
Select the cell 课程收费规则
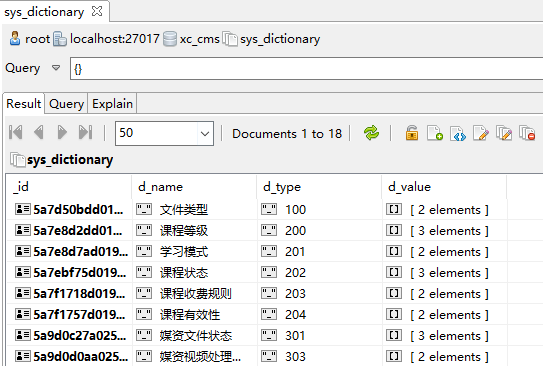(x=195, y=293)
